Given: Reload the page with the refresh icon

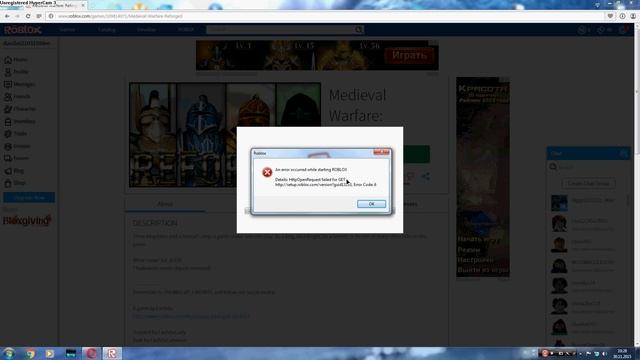Looking at the screenshot, I should click(x=28, y=16).
